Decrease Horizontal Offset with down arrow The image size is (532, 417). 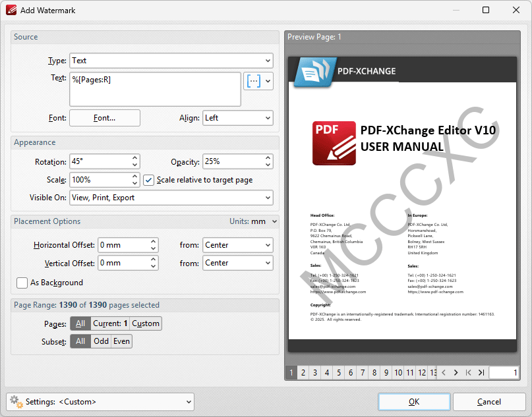(x=153, y=248)
